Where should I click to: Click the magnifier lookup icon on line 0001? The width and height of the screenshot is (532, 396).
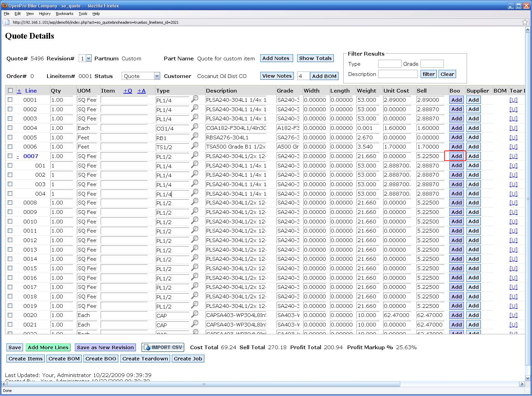195,99
